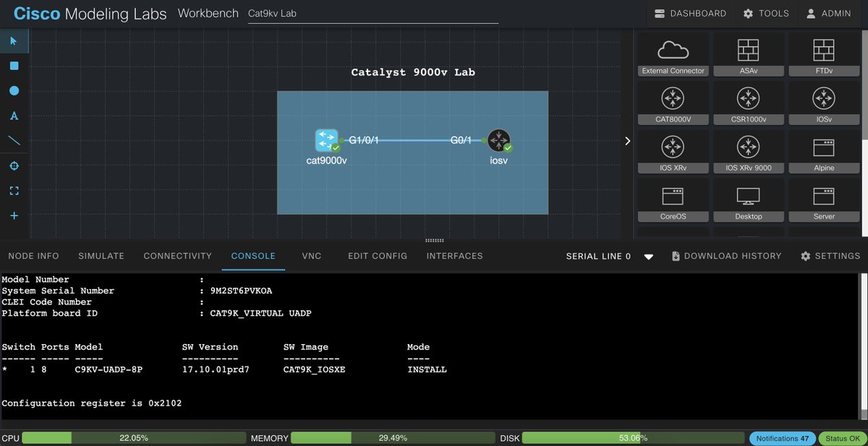The height and width of the screenshot is (446, 868).
Task: Click the Configuration register line in console
Action: point(92,403)
